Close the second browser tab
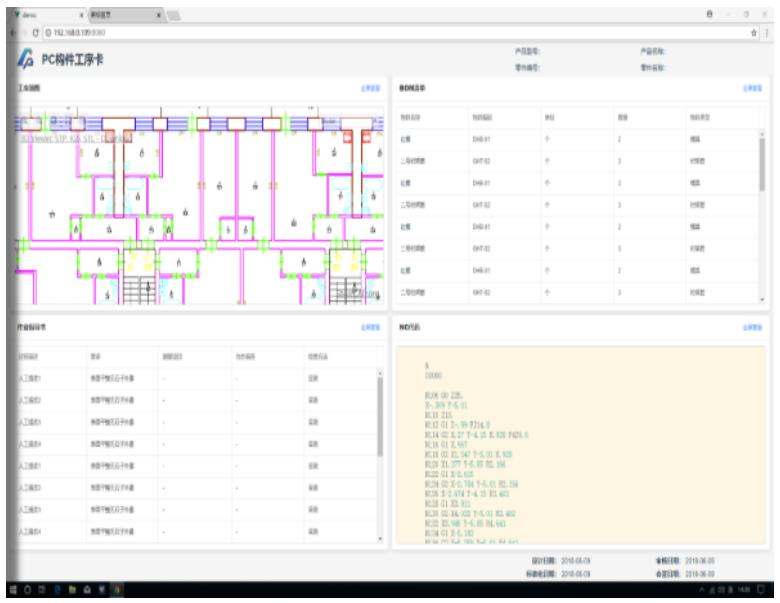The height and width of the screenshot is (603, 780). coord(159,16)
